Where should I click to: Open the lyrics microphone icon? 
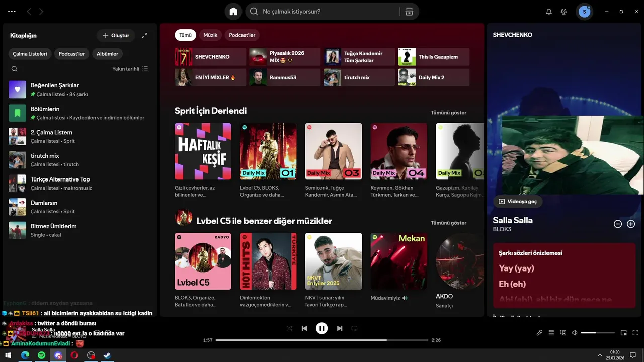[539, 333]
